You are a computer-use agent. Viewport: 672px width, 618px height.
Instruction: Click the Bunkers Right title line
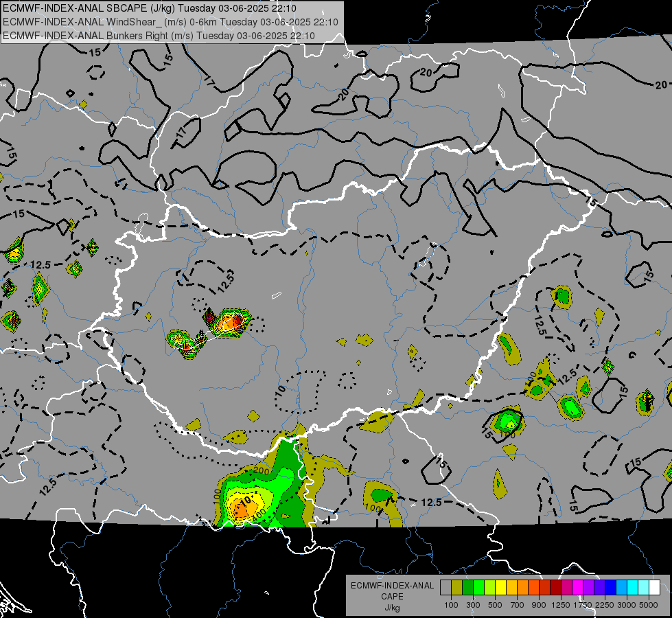159,36
